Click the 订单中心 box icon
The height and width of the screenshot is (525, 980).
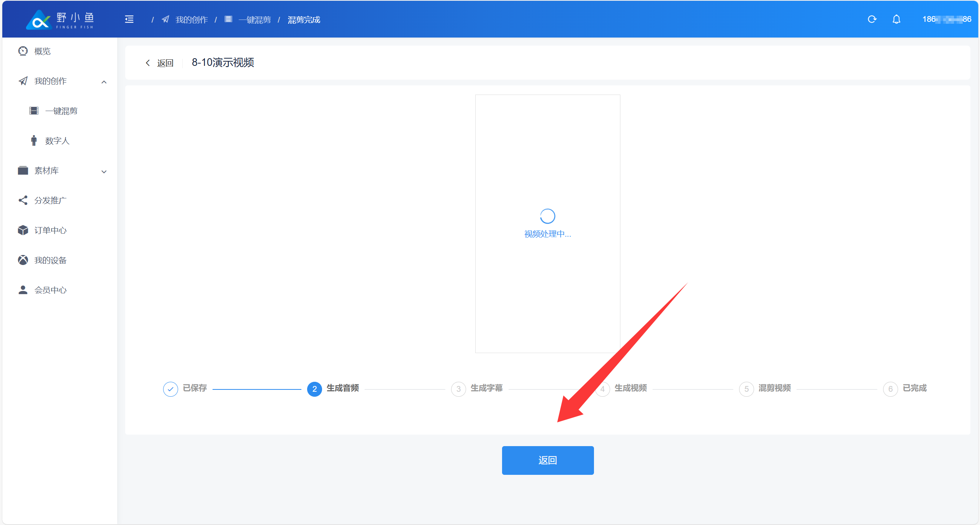tap(23, 230)
